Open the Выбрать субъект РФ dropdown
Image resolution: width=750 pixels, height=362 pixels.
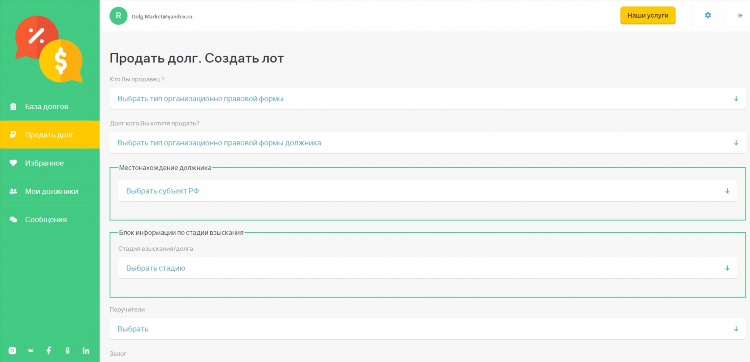pos(428,191)
